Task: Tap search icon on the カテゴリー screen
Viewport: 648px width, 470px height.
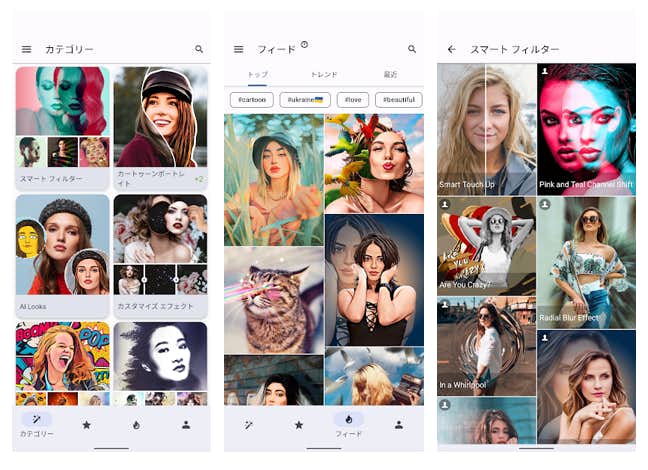Action: [x=199, y=49]
